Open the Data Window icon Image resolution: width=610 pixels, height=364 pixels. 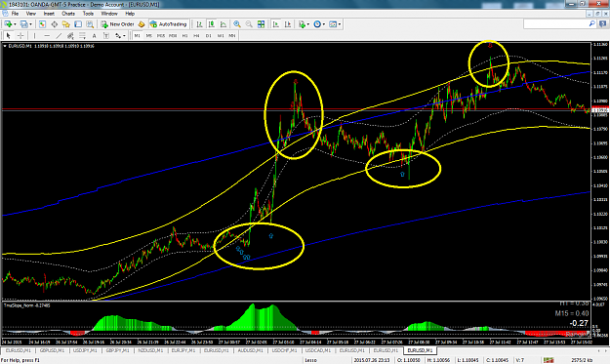[54, 24]
